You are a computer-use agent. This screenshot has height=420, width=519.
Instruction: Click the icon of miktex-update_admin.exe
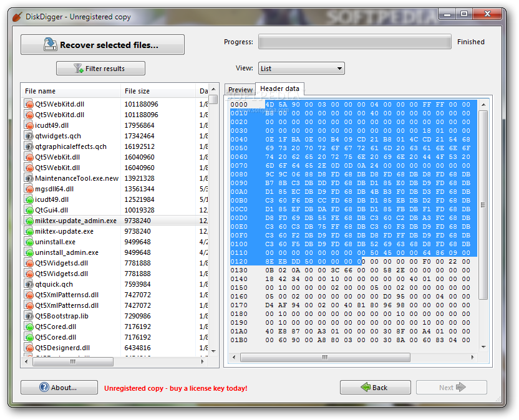(x=29, y=221)
